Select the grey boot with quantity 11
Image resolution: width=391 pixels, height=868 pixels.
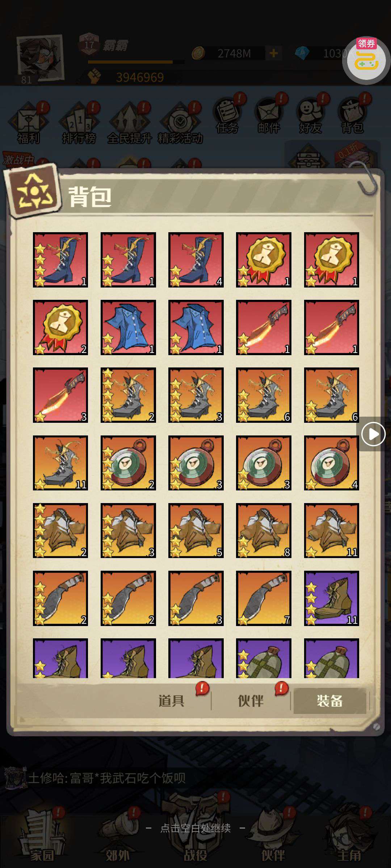click(60, 463)
